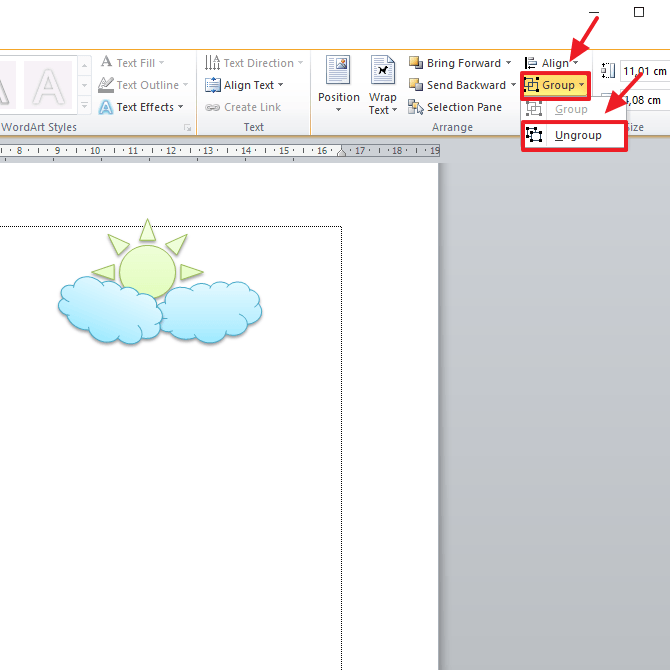The width and height of the screenshot is (670, 670).
Task: Expand the Bring Forward dropdown arrow
Action: [509, 63]
